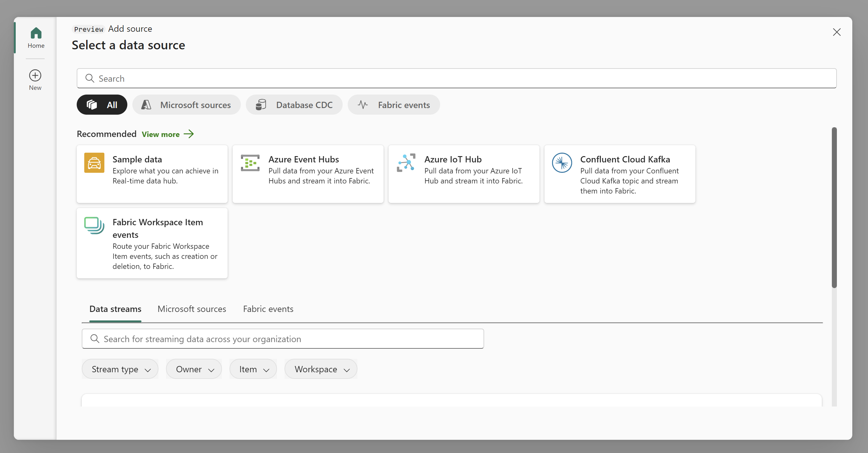868x453 pixels.
Task: Click the Confluent Cloud Kafka logo icon
Action: click(562, 163)
